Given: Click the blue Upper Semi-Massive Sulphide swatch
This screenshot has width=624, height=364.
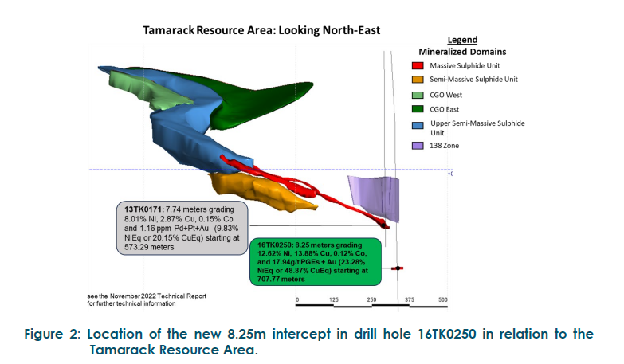Looking at the screenshot, I should (x=417, y=123).
